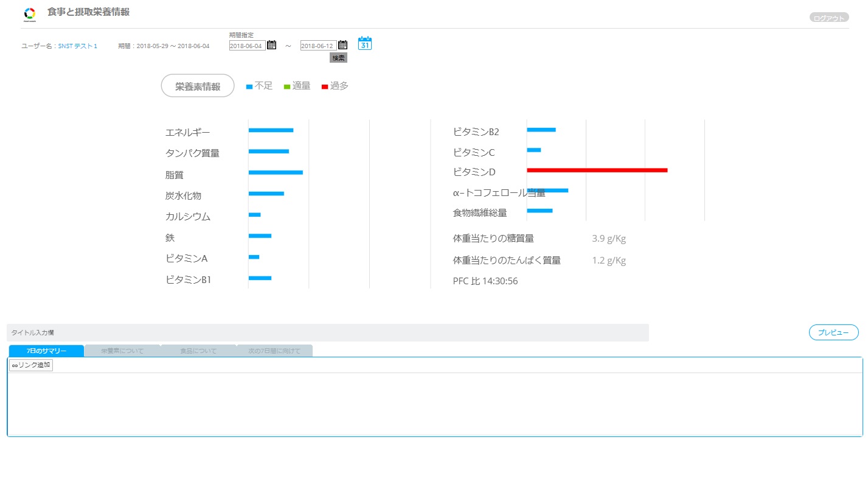Click the green 適量 legend square
The height and width of the screenshot is (490, 868).
tap(287, 87)
